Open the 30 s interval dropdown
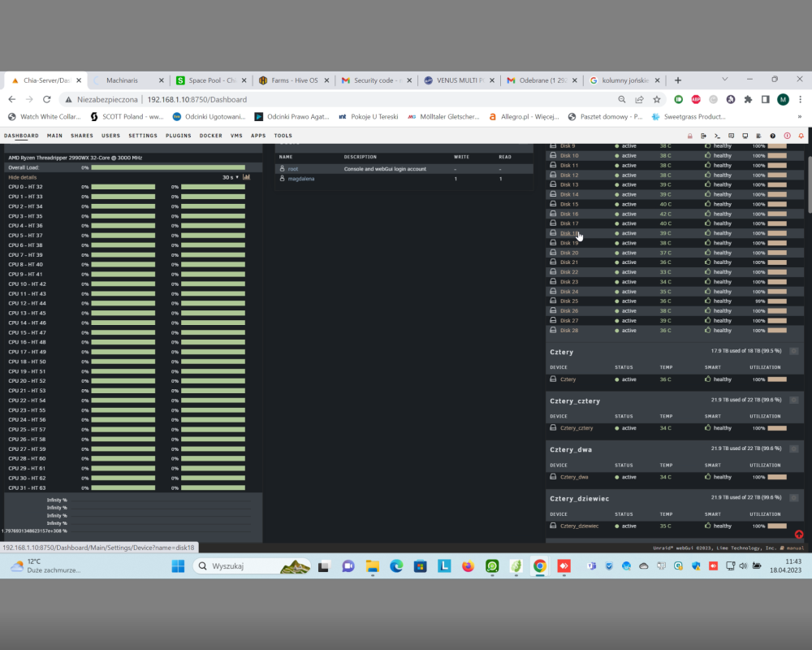 pos(231,177)
